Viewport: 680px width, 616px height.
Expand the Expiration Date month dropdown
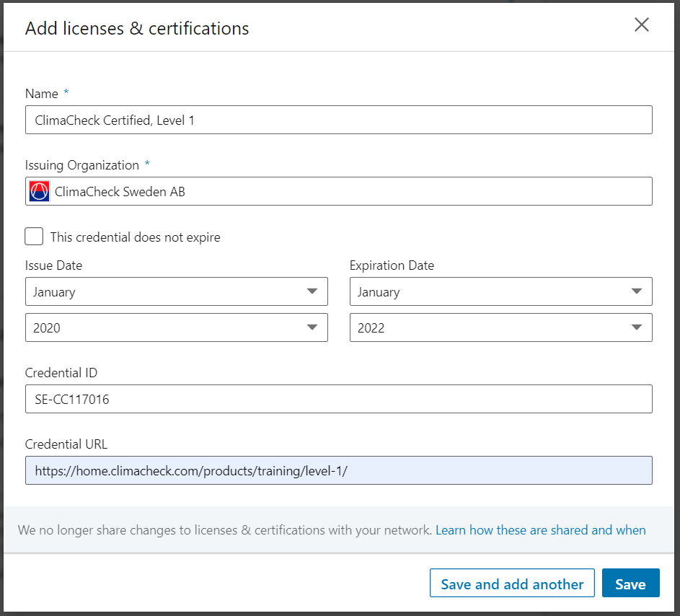(501, 291)
